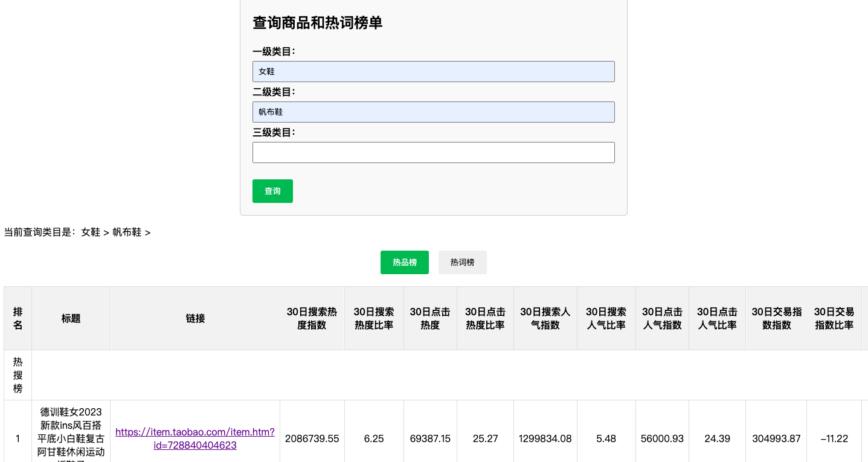Click the 30日点击人气比率 column header

click(x=717, y=318)
